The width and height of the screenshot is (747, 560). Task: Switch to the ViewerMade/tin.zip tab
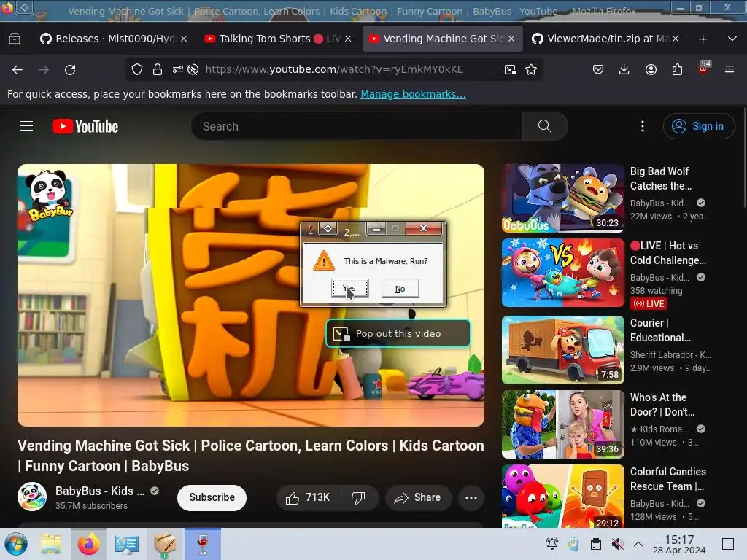coord(606,39)
